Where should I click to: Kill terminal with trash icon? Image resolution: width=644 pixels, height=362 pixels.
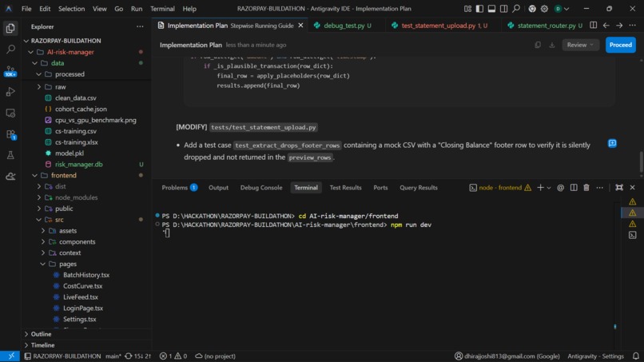(586, 188)
